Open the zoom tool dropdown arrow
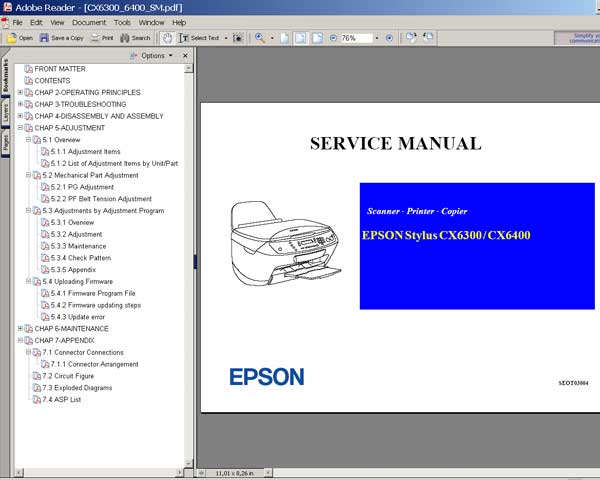Image resolution: width=600 pixels, height=480 pixels. (272, 38)
